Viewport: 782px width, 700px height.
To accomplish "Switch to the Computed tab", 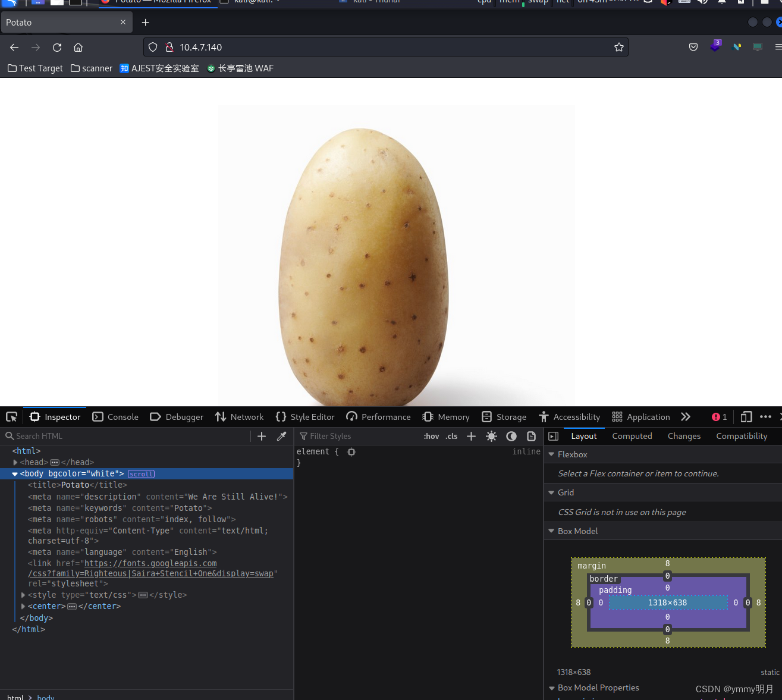I will point(632,436).
